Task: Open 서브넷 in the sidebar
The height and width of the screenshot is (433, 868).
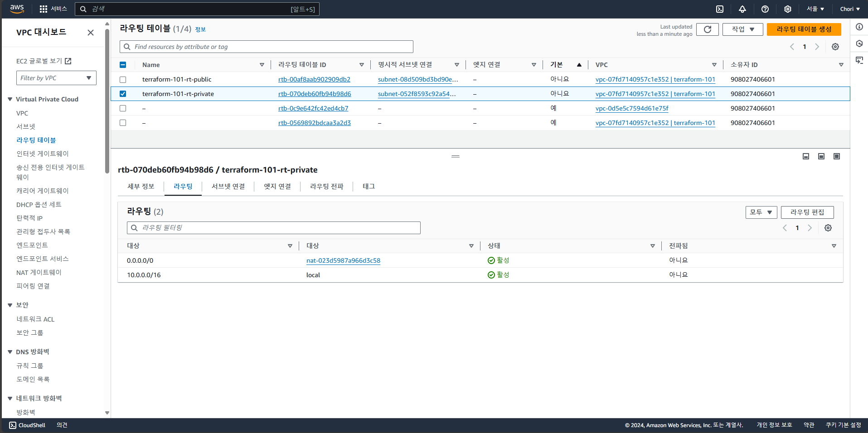Action: tap(26, 127)
